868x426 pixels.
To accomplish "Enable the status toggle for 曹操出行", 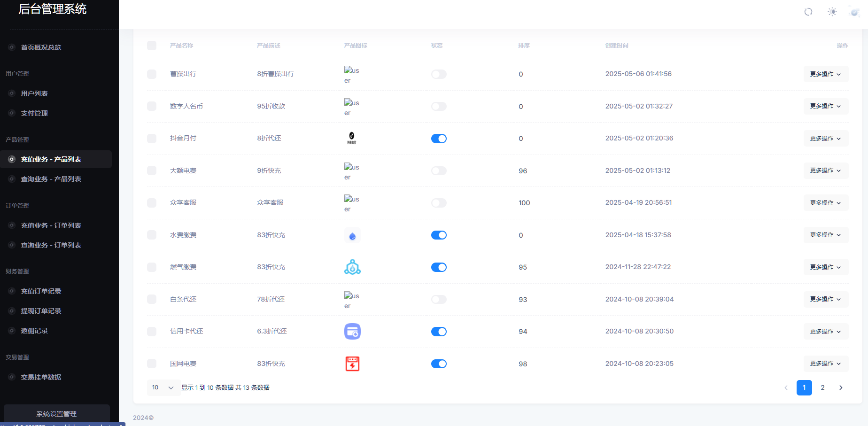I will pyautogui.click(x=438, y=74).
